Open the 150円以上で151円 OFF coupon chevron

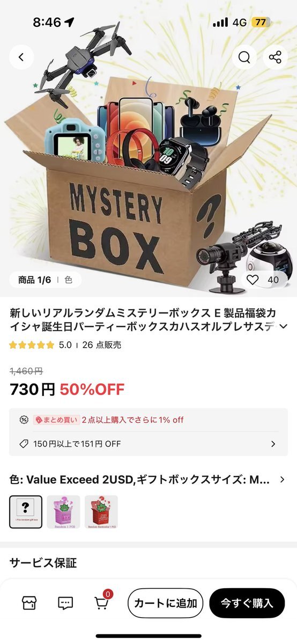coord(273,444)
